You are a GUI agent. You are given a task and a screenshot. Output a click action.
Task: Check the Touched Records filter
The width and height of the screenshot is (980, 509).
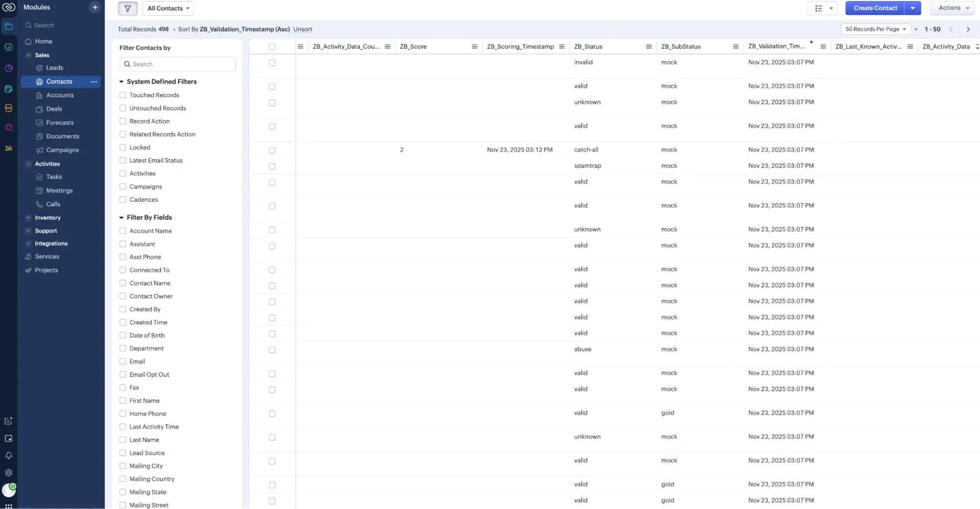click(x=122, y=95)
